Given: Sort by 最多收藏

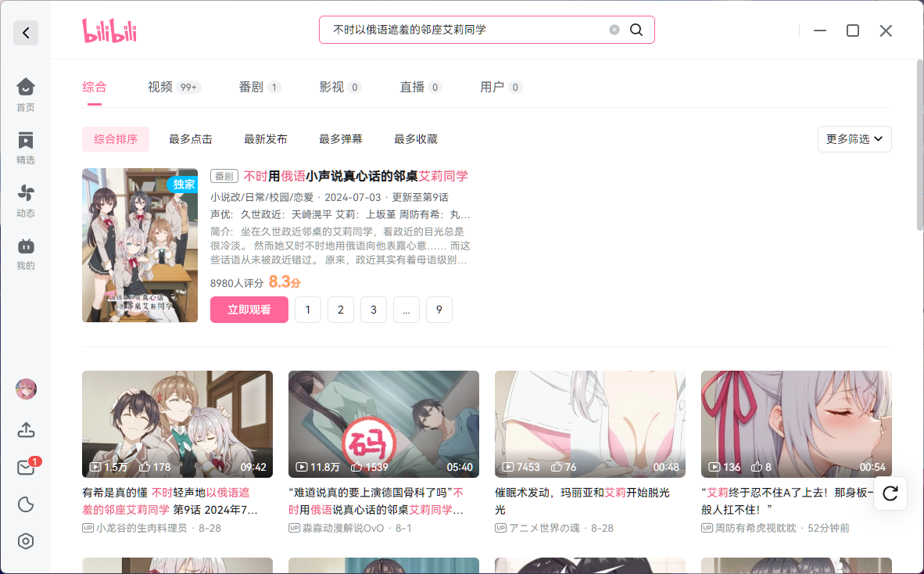Looking at the screenshot, I should (415, 139).
